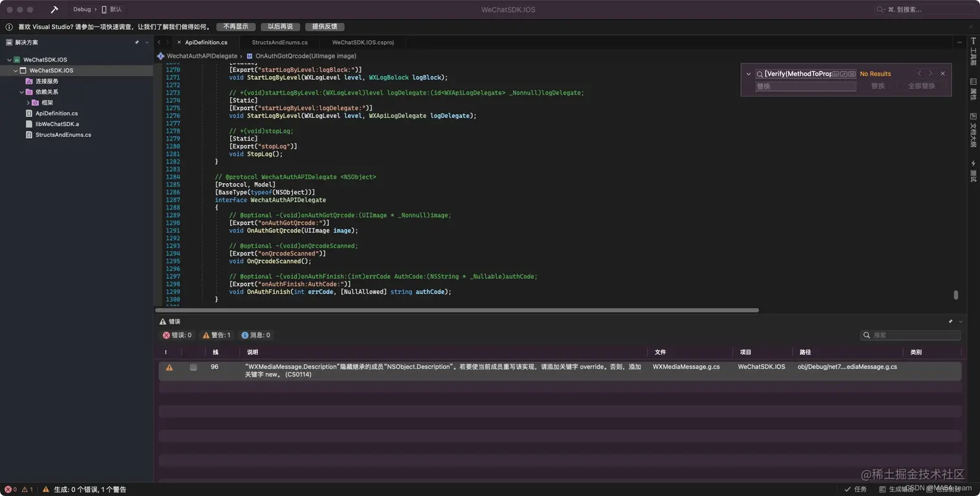The image size is (980, 496).
Task: Toggle case-sensitive search option
Action: [835, 74]
